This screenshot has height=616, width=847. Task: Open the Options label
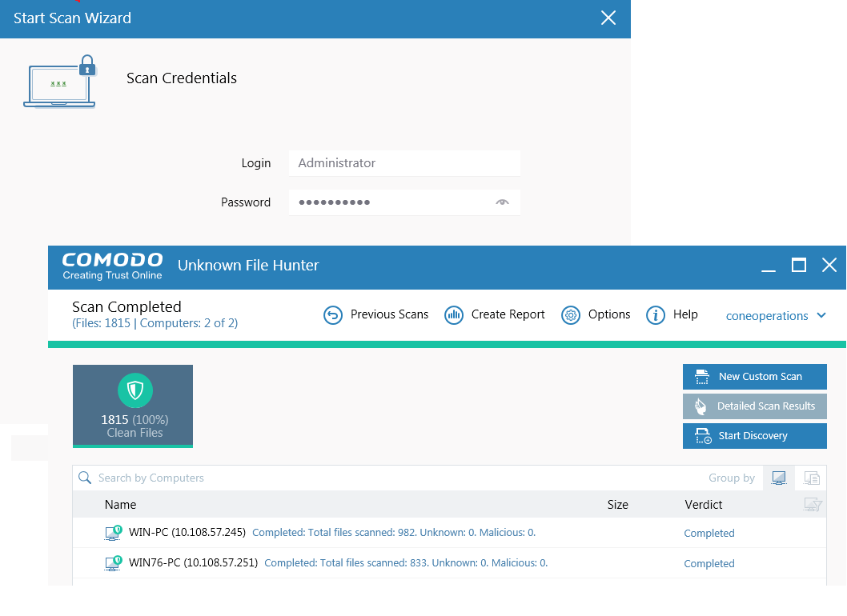click(608, 314)
